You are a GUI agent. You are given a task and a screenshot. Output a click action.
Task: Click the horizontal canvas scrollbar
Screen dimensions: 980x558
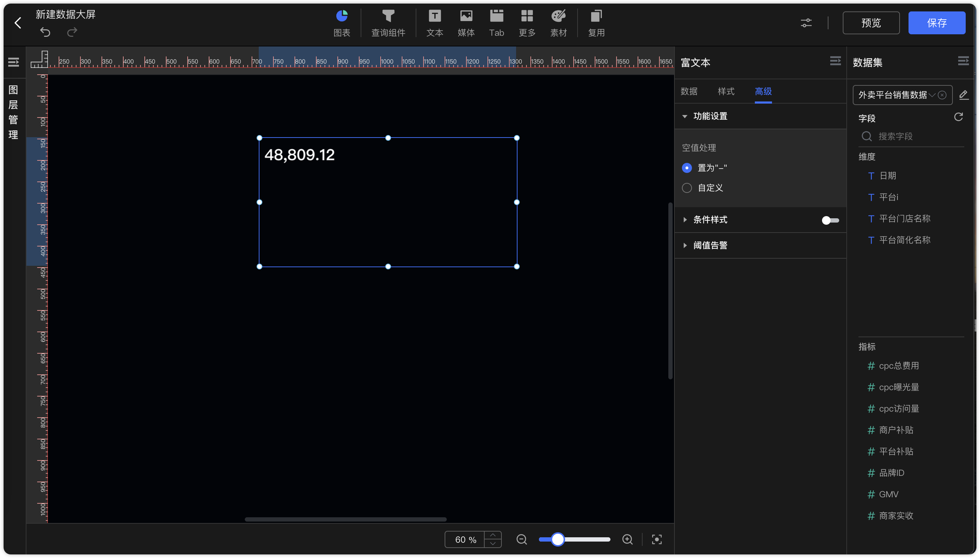[346, 519]
